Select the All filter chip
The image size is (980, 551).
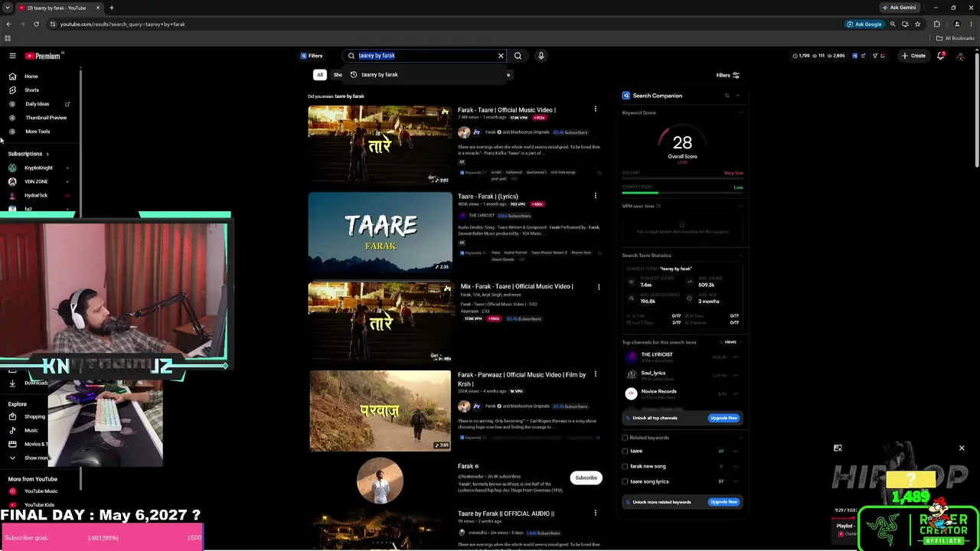(x=320, y=75)
